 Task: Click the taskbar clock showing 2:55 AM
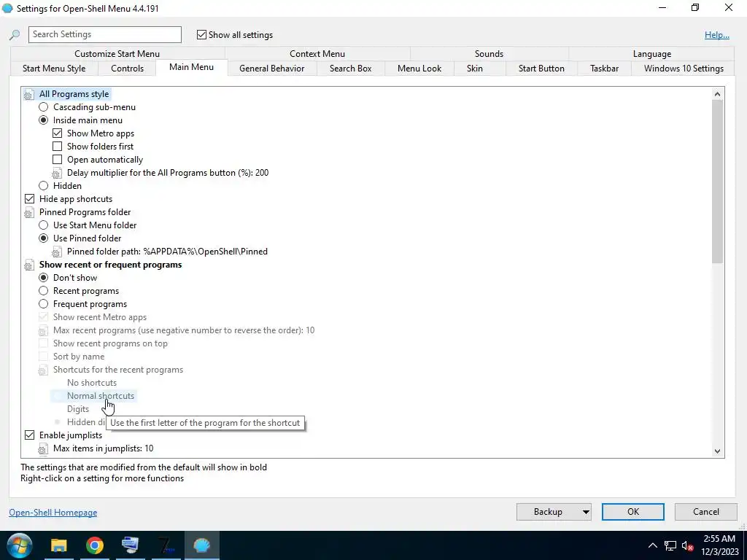pyautogui.click(x=719, y=545)
